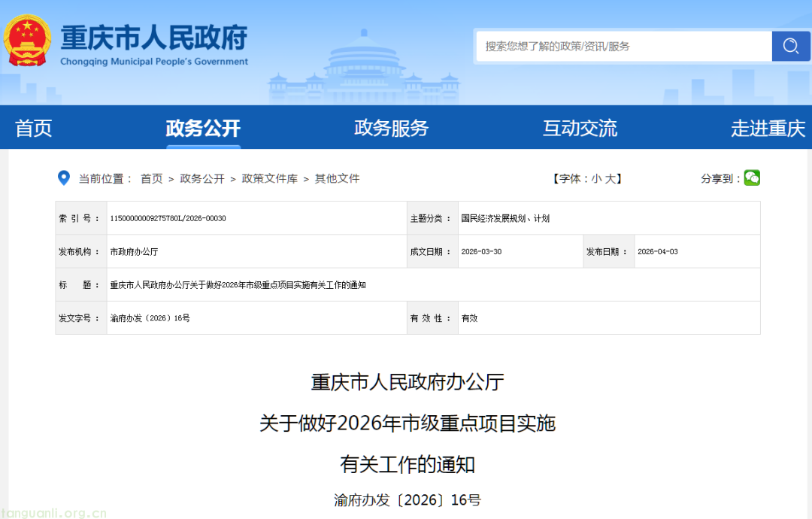The image size is (812, 519).
Task: Open 政策文件库 breadcrumb link
Action: coord(269,179)
